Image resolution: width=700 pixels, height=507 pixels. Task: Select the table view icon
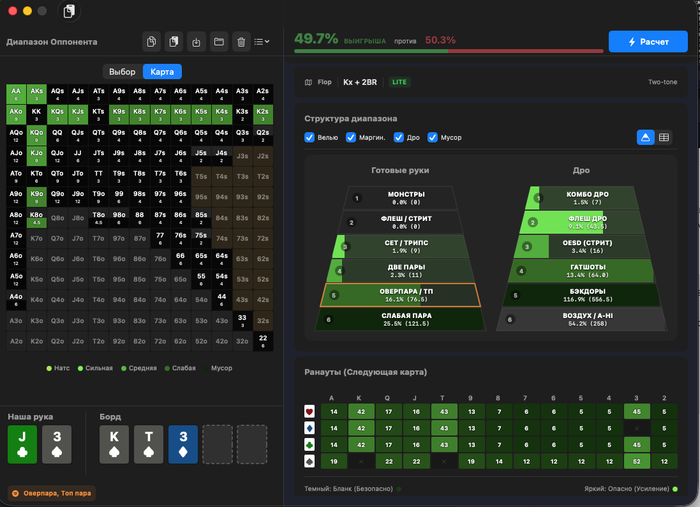click(664, 137)
